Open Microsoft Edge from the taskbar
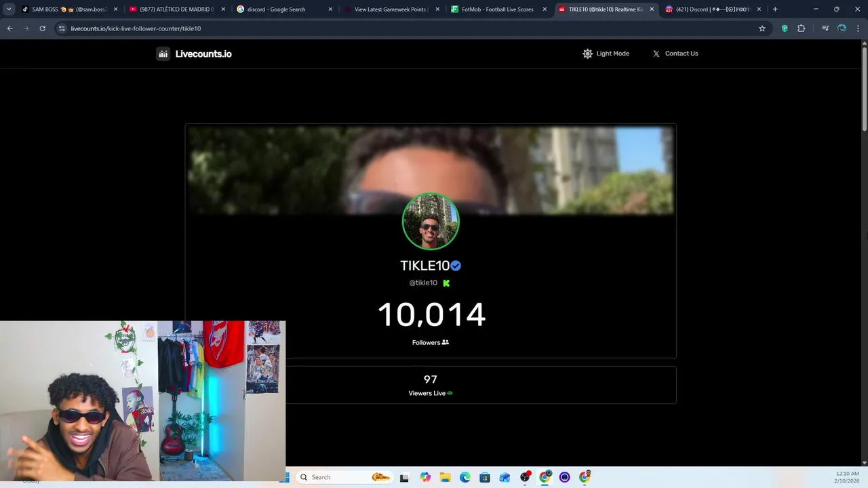This screenshot has height=488, width=868. (465, 477)
